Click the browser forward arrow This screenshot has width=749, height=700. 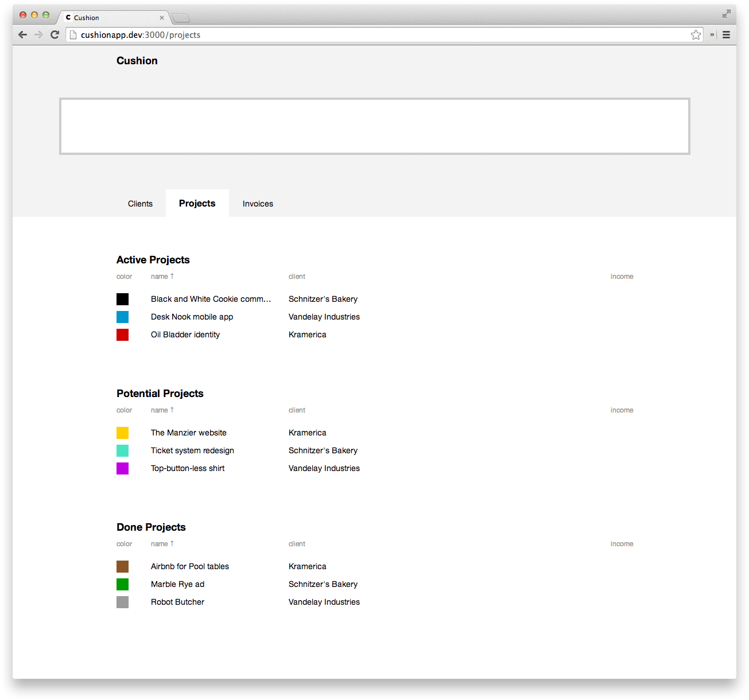pyautogui.click(x=38, y=34)
